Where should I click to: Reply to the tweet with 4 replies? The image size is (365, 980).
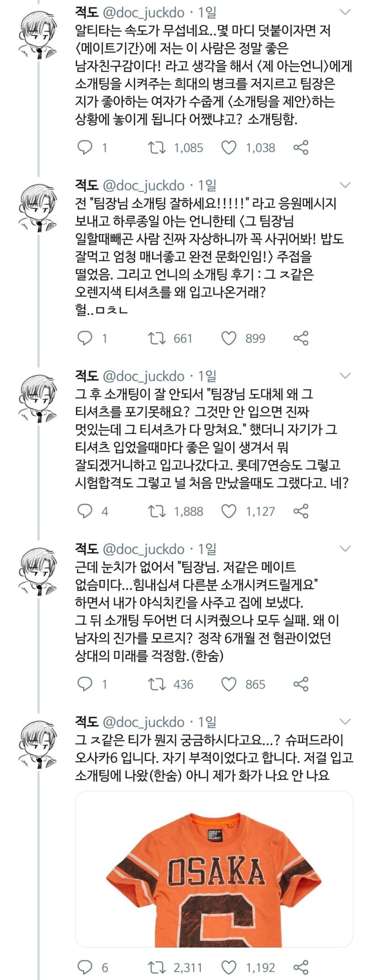(85, 511)
